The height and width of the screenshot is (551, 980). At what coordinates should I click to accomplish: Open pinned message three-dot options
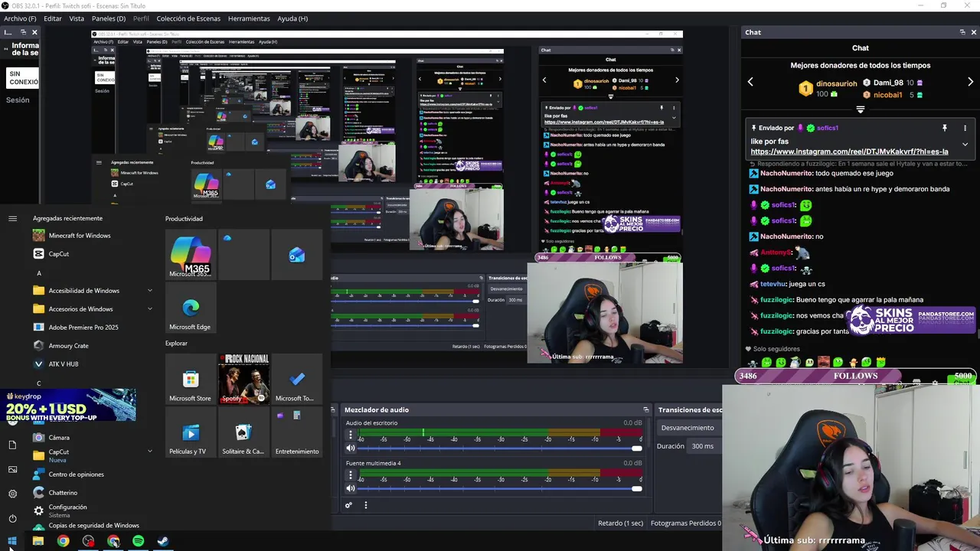click(965, 128)
